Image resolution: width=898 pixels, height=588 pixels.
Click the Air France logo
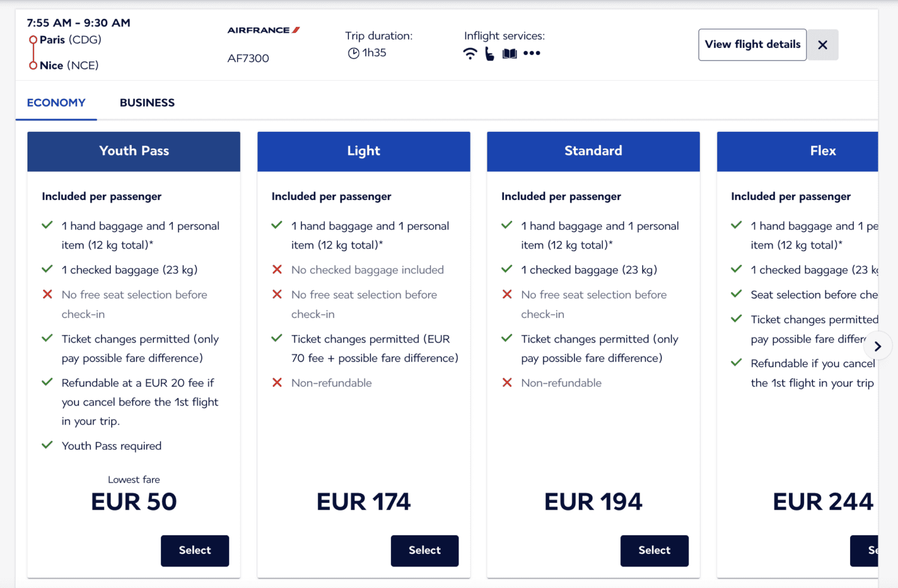tap(263, 29)
